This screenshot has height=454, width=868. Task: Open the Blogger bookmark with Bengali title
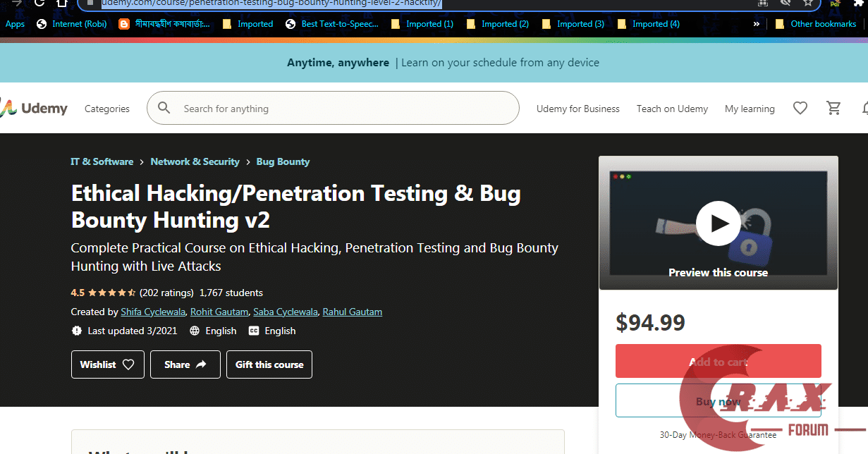(x=165, y=24)
